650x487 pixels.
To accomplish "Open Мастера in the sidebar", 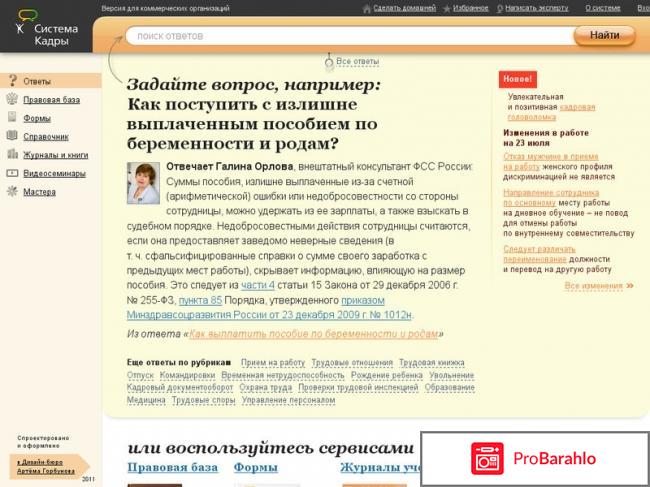I will pos(39,192).
